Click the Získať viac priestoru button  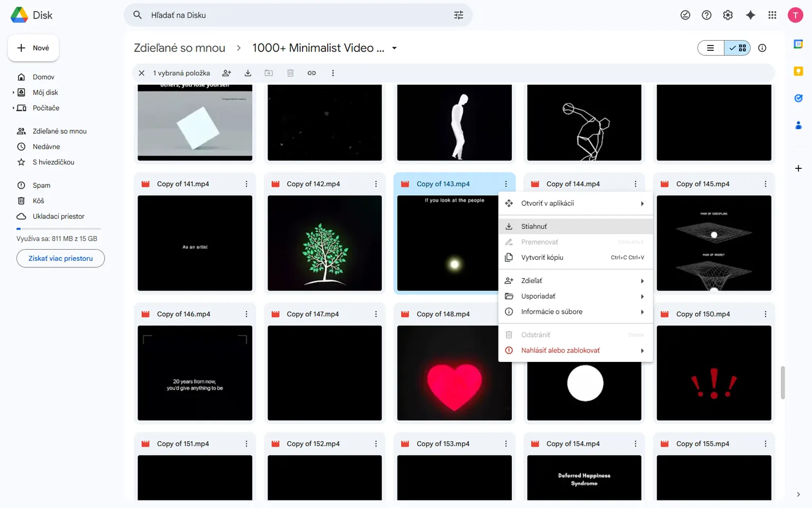[x=60, y=258]
